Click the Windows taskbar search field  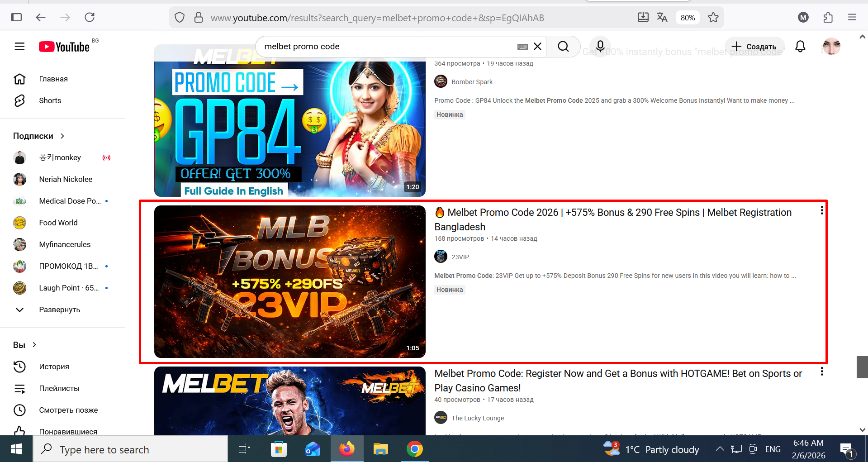pos(130,449)
